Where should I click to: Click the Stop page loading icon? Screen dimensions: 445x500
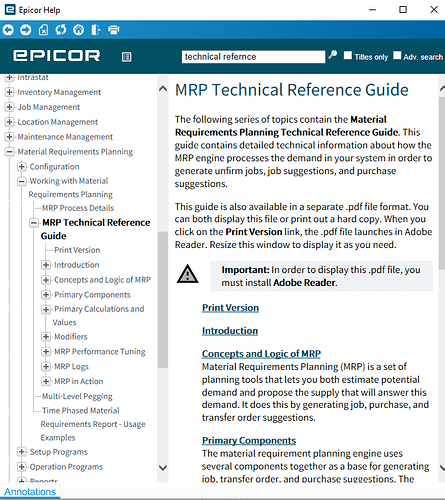(43, 30)
